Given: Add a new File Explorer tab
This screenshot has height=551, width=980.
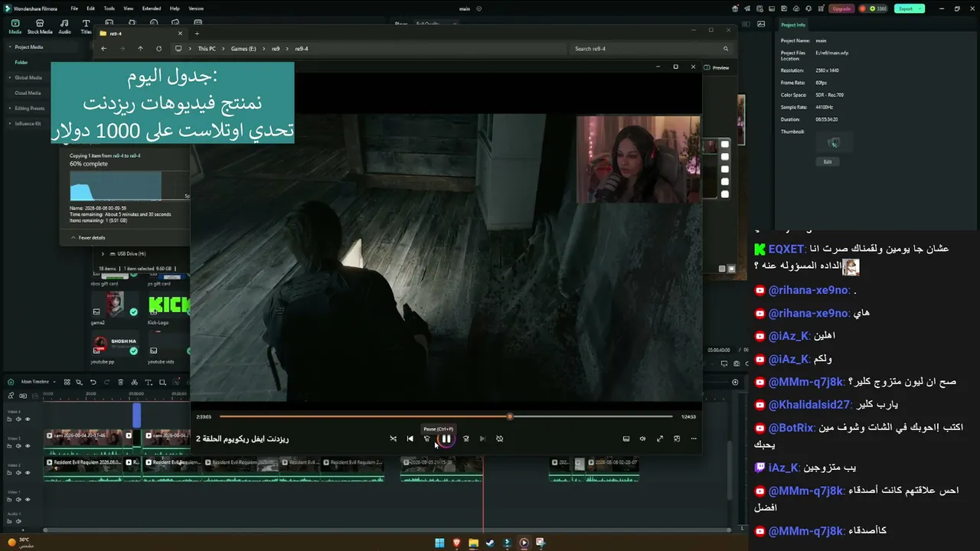Looking at the screenshot, I should [x=197, y=34].
